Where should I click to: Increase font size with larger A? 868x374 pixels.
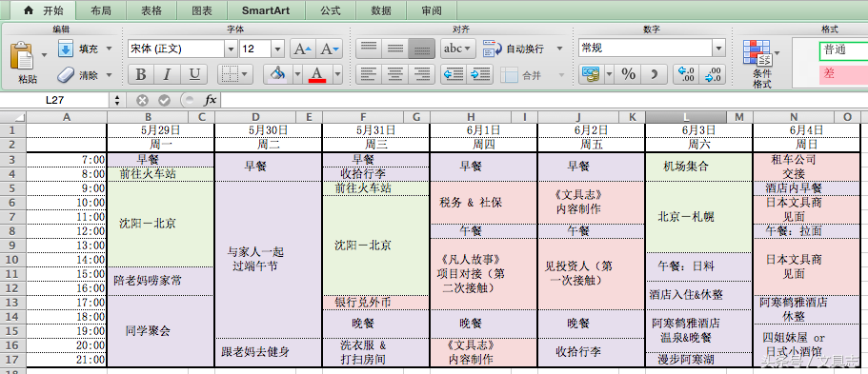point(303,49)
